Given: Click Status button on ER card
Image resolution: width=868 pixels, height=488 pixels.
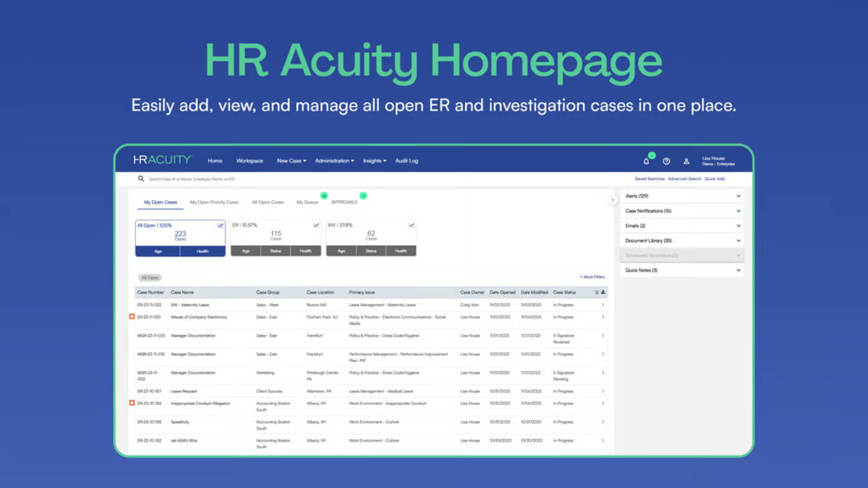Looking at the screenshot, I should [x=276, y=251].
